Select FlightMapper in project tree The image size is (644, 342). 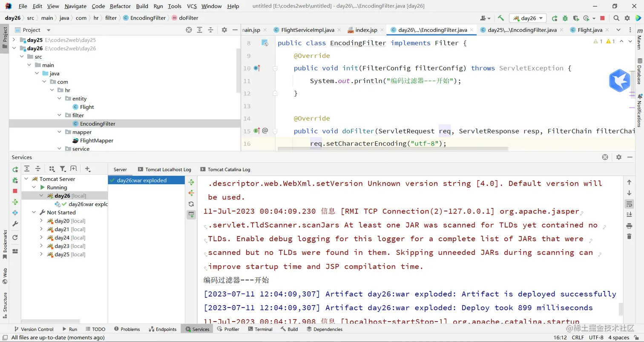point(97,141)
